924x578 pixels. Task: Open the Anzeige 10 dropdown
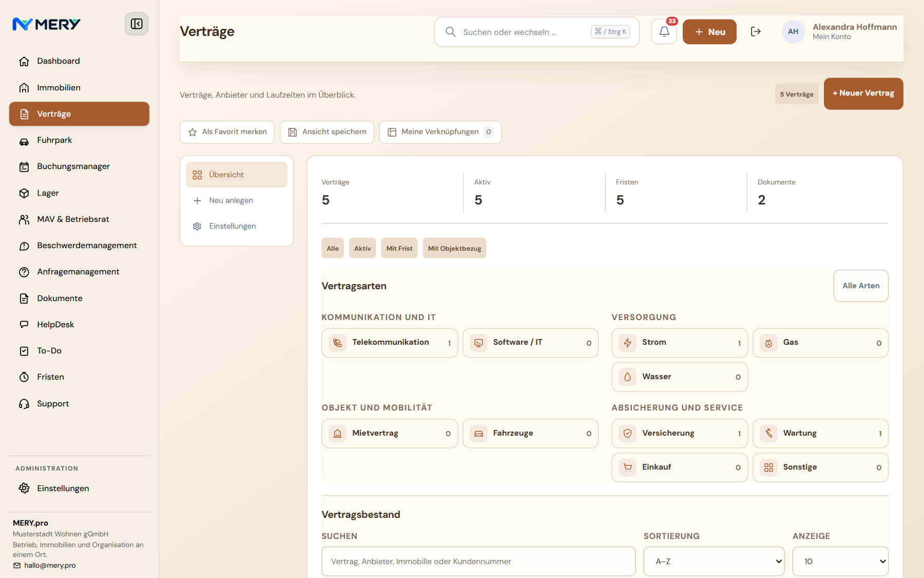[840, 561]
